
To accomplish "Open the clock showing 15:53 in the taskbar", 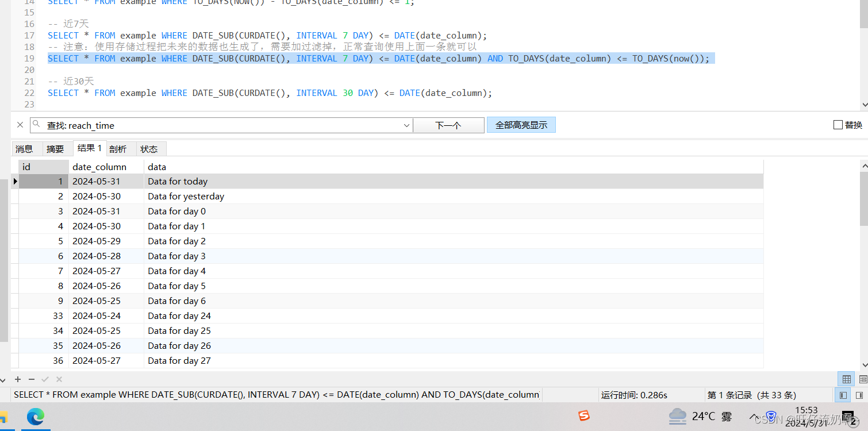I will (x=806, y=416).
